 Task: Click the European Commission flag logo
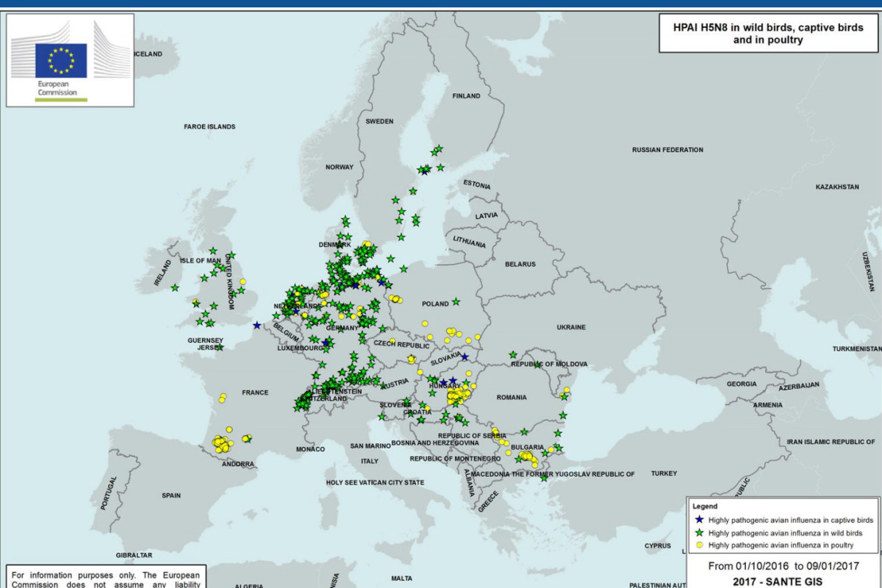pos(61,60)
